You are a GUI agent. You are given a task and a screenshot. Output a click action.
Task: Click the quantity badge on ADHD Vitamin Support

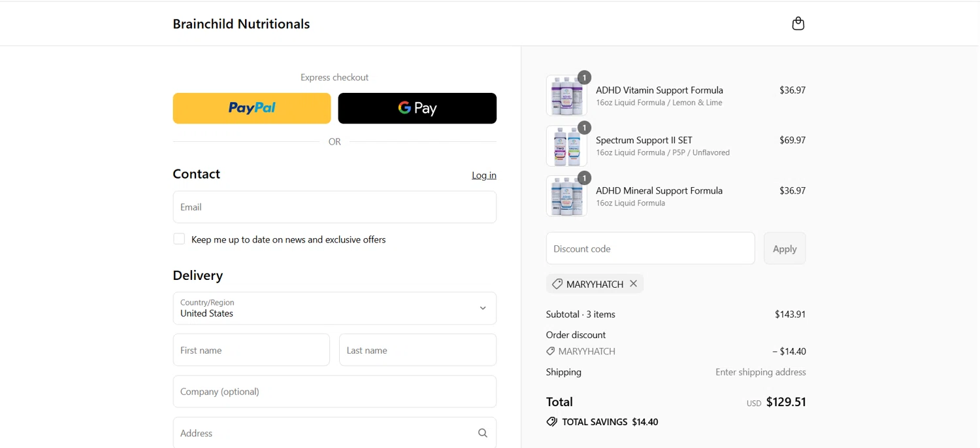click(584, 77)
